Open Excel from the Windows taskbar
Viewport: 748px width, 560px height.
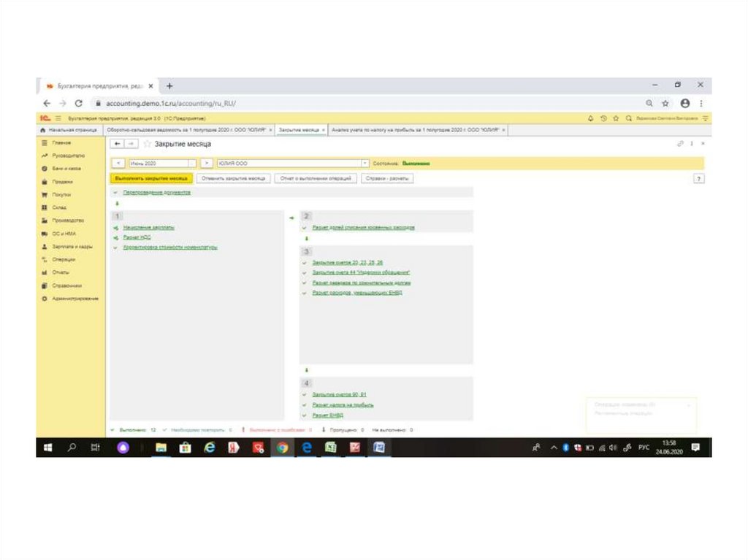click(x=330, y=448)
